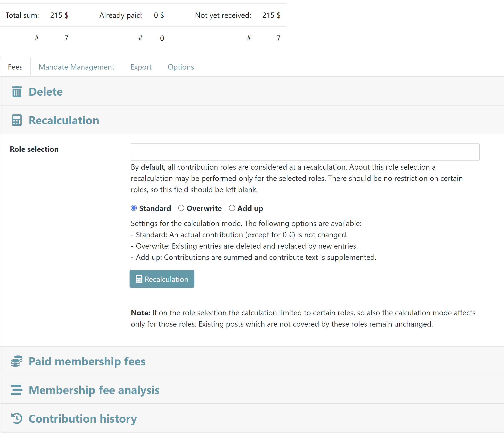Viewport: 504px width, 433px height.
Task: Expand the Contribution history section
Action: tap(83, 418)
